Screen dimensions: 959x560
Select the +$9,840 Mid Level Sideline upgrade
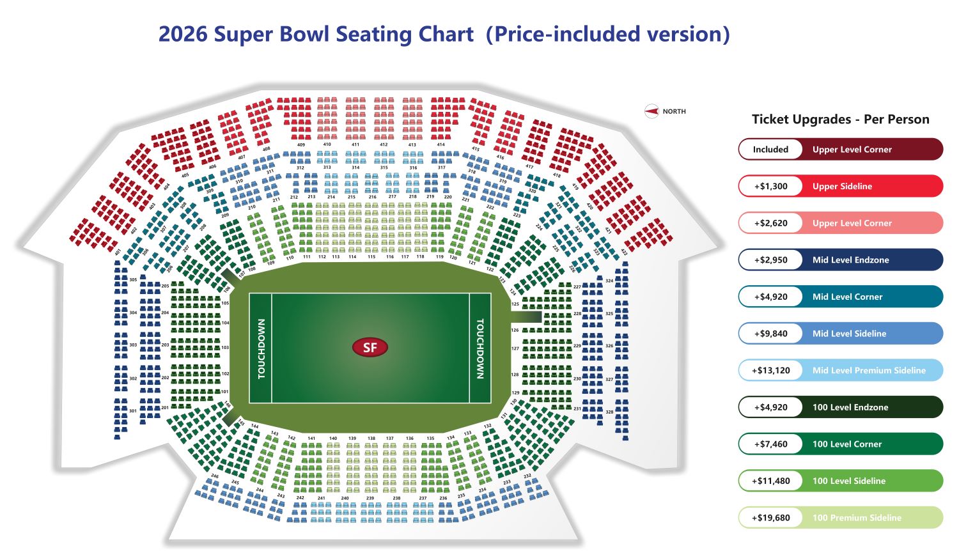840,334
